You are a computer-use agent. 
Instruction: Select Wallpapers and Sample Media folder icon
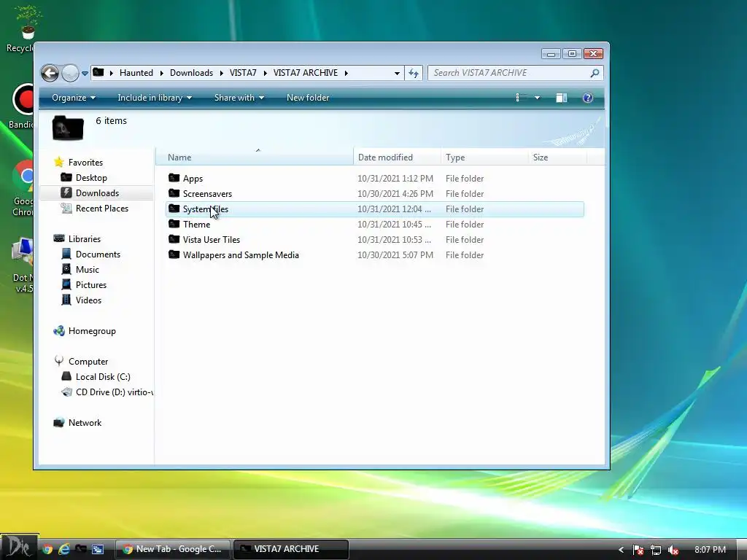coord(174,254)
